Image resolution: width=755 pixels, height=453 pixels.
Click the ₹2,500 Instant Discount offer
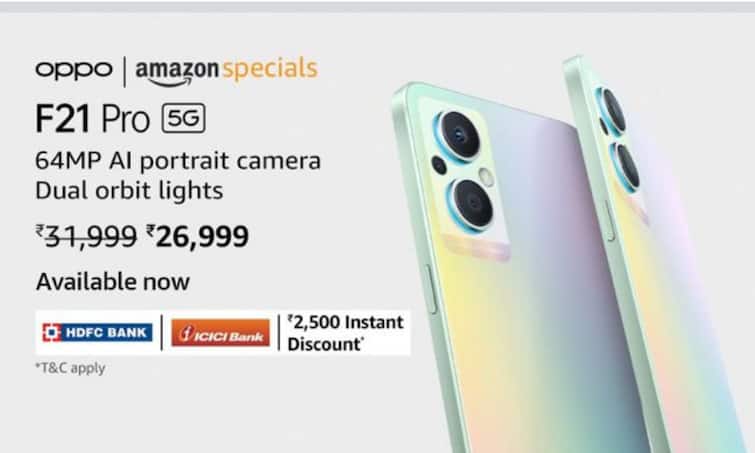click(x=345, y=333)
